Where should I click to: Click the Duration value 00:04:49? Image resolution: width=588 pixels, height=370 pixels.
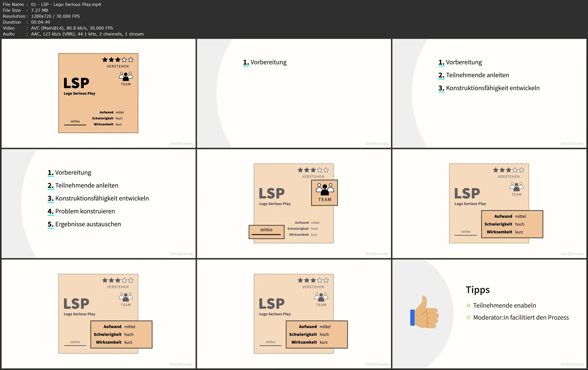[x=40, y=22]
